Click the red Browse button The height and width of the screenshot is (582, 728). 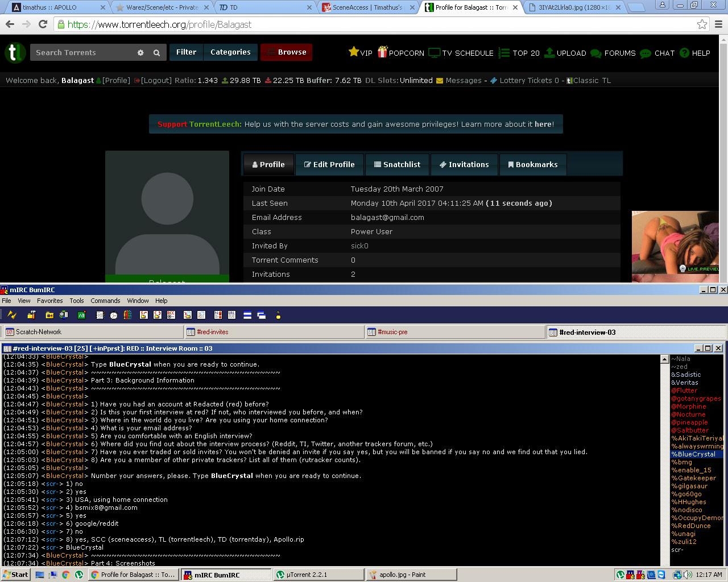point(287,52)
